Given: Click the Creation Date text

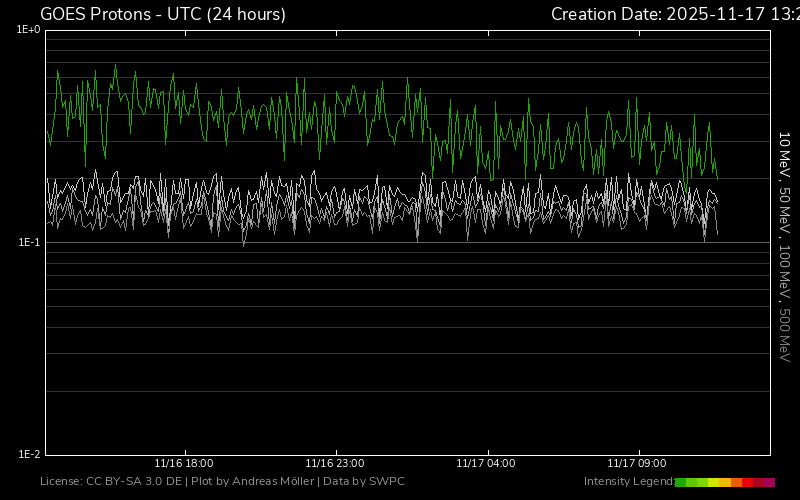Looking at the screenshot, I should [675, 14].
